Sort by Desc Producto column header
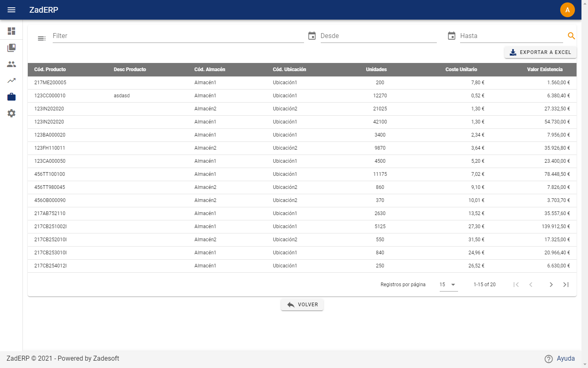This screenshot has height=368, width=588. (130, 70)
